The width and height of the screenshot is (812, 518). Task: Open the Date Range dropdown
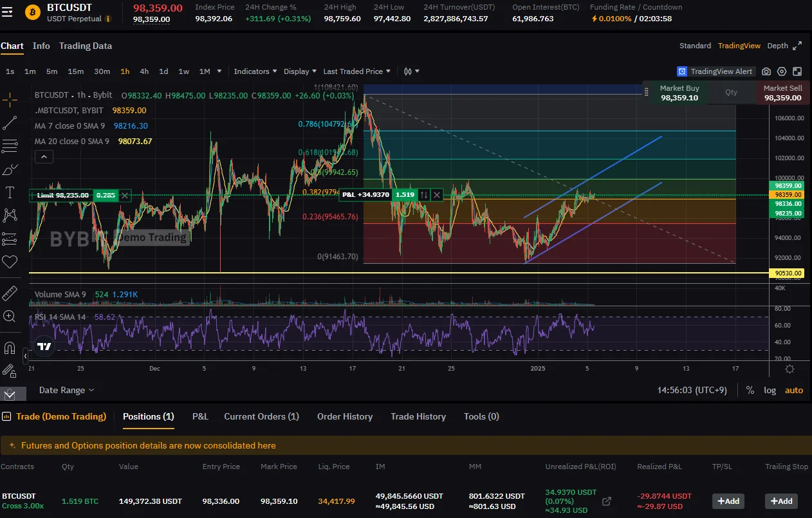click(x=66, y=390)
